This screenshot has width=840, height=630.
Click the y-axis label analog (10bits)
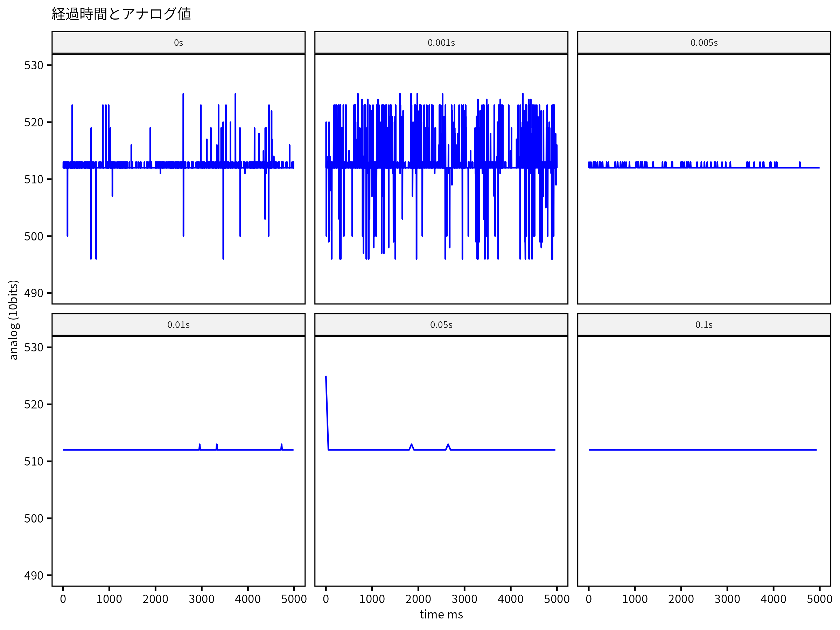coord(13,320)
